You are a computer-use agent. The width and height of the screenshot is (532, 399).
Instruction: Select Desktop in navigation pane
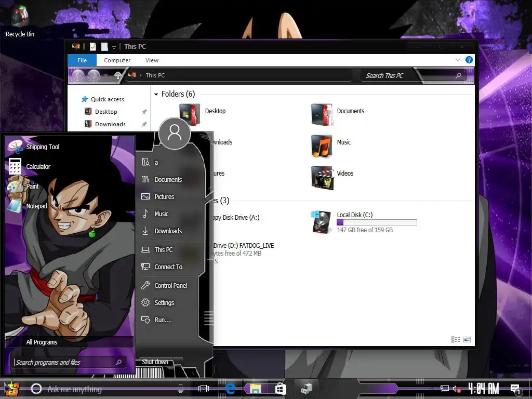tap(101, 112)
